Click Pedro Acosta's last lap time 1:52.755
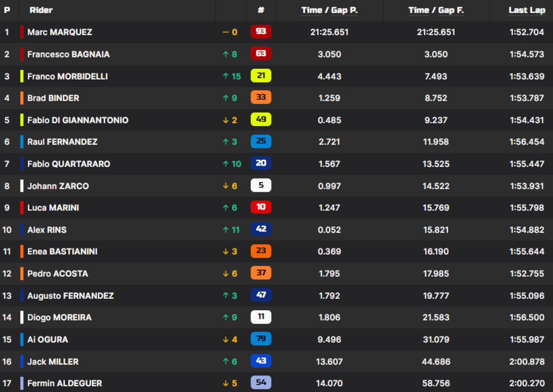Screen dimensions: 553x392 (x=527, y=274)
